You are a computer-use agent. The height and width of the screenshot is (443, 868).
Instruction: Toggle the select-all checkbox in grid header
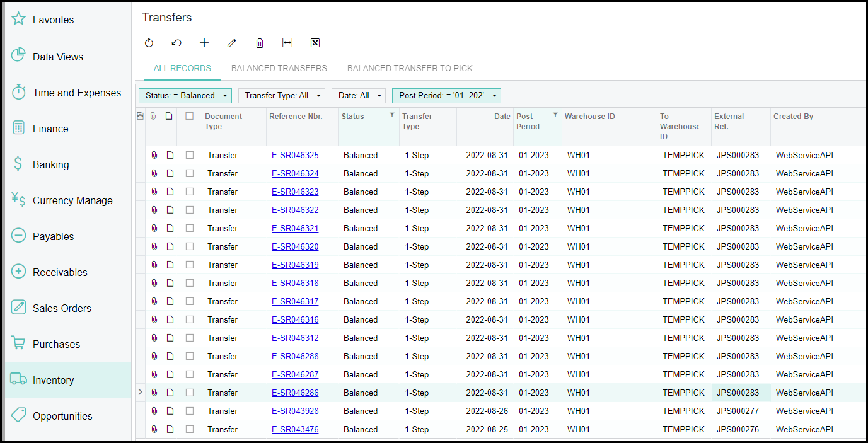190,116
